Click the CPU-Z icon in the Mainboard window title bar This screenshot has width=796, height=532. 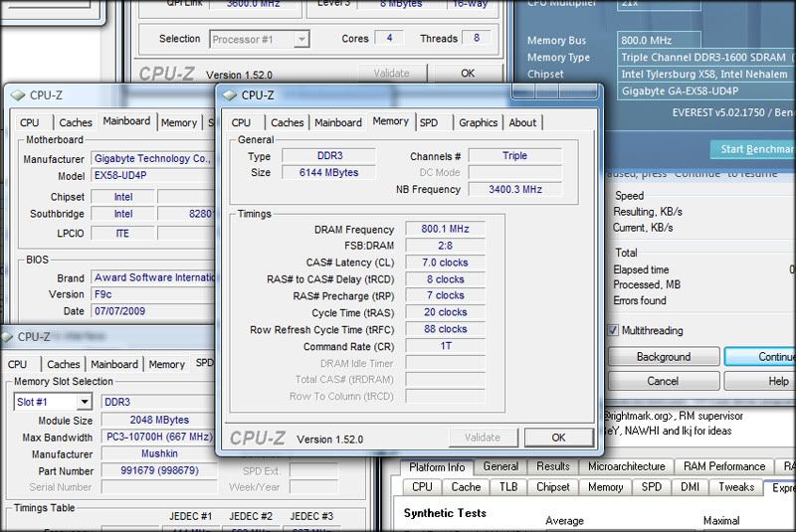pos(18,95)
